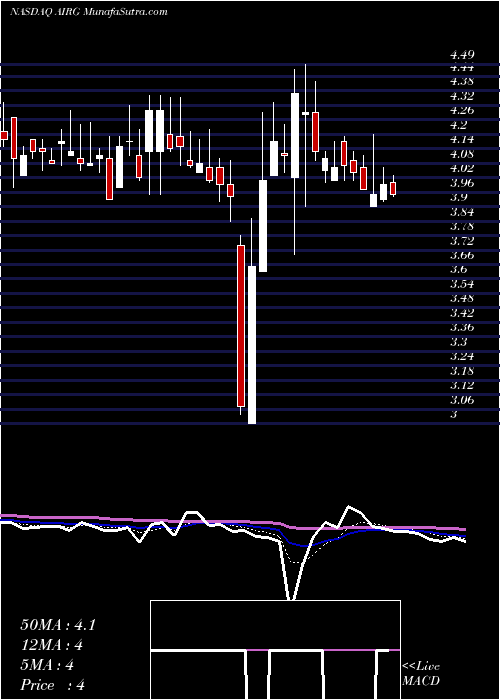Click the 3.12 price axis label
500x700 pixels.
tap(462, 385)
